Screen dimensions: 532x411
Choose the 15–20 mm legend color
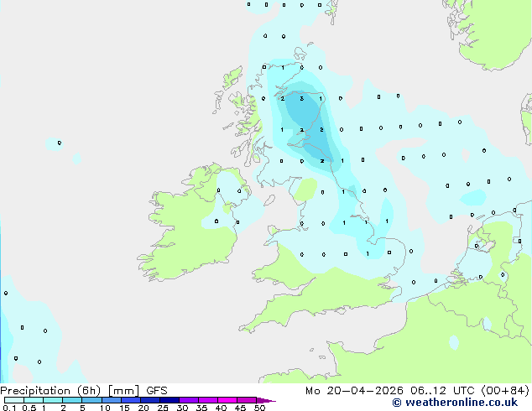point(131,400)
